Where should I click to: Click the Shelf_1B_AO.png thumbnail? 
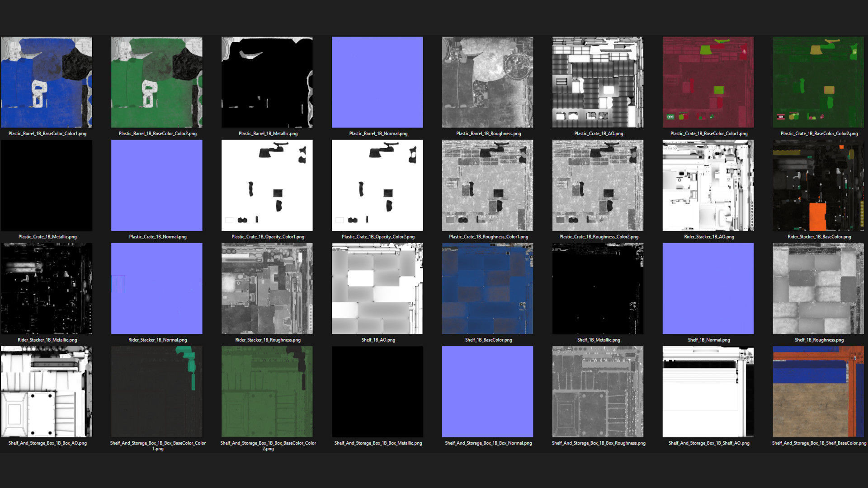pos(377,288)
